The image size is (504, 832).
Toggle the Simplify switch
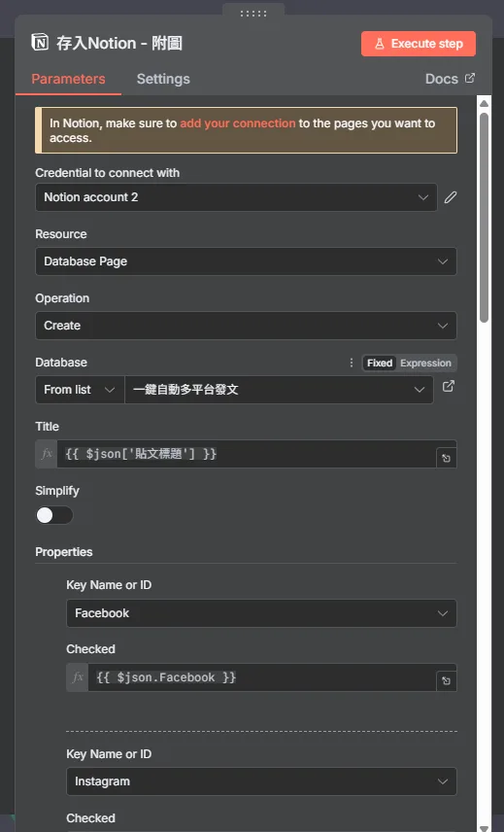click(x=54, y=515)
